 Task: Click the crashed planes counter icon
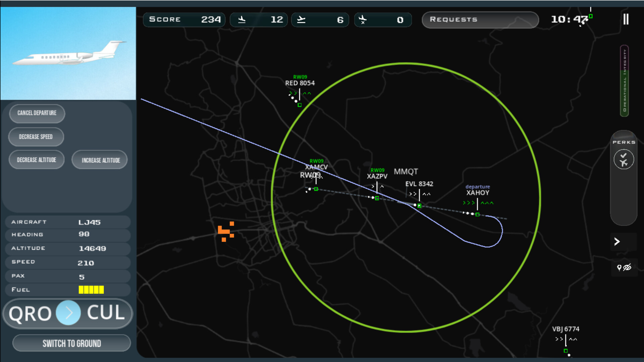point(363,19)
